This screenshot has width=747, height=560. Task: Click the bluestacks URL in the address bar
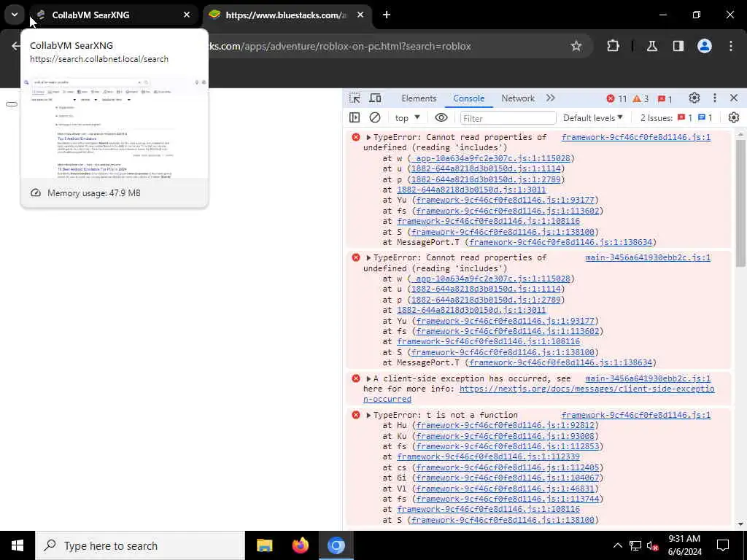[340, 46]
